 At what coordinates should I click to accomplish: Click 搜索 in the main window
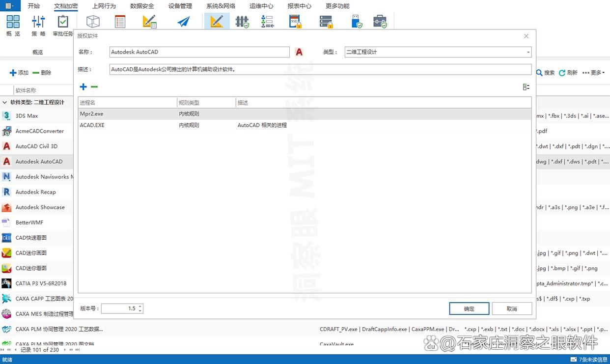[545, 73]
